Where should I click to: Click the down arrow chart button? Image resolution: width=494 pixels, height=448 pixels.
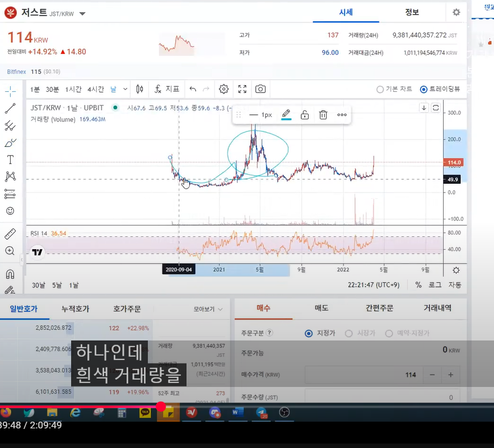(x=424, y=108)
